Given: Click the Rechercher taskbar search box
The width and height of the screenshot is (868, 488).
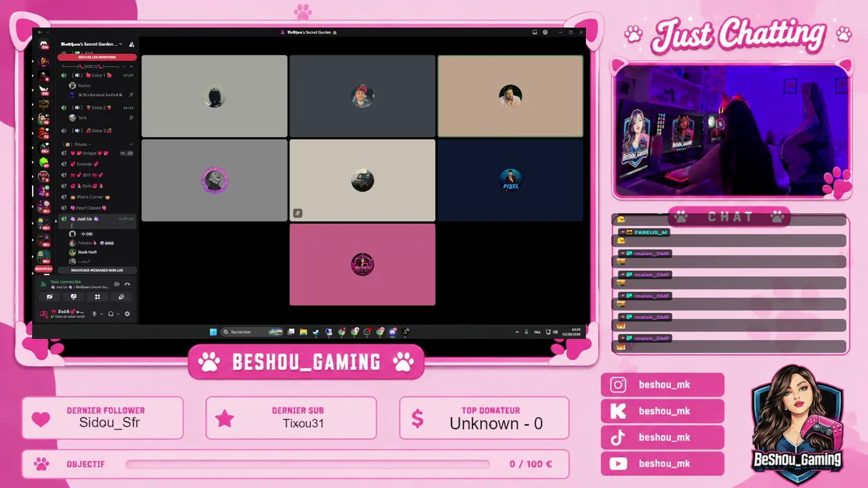Looking at the screenshot, I should pos(252,332).
